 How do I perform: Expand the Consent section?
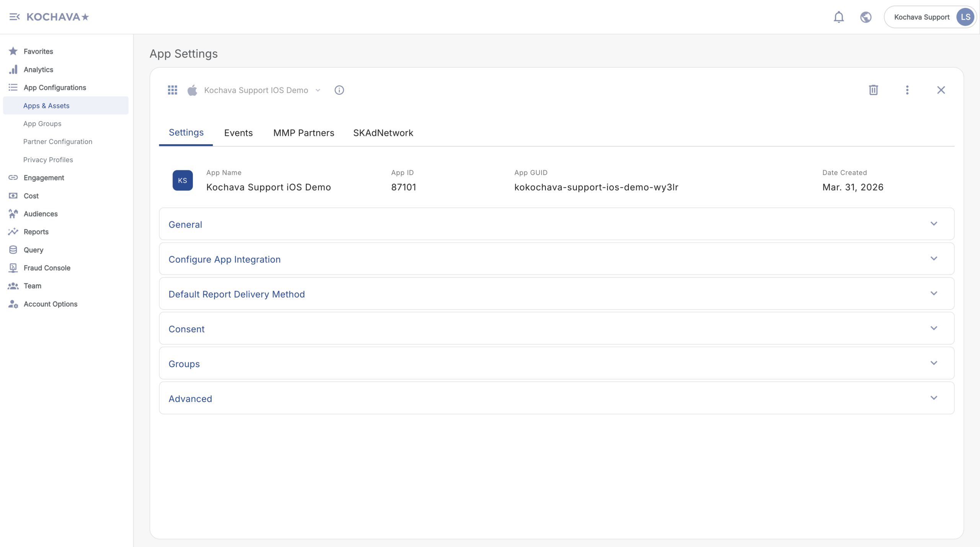[556, 328]
